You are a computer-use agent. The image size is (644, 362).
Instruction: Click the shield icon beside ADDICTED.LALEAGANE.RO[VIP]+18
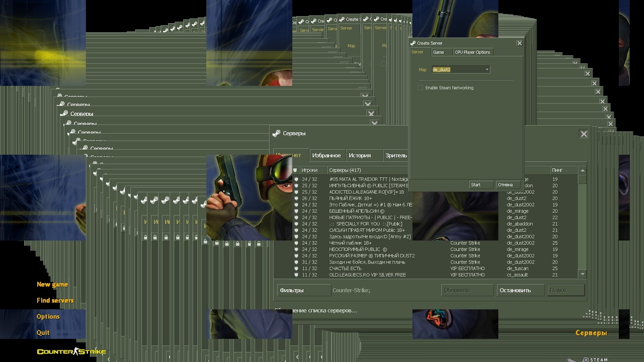click(296, 192)
